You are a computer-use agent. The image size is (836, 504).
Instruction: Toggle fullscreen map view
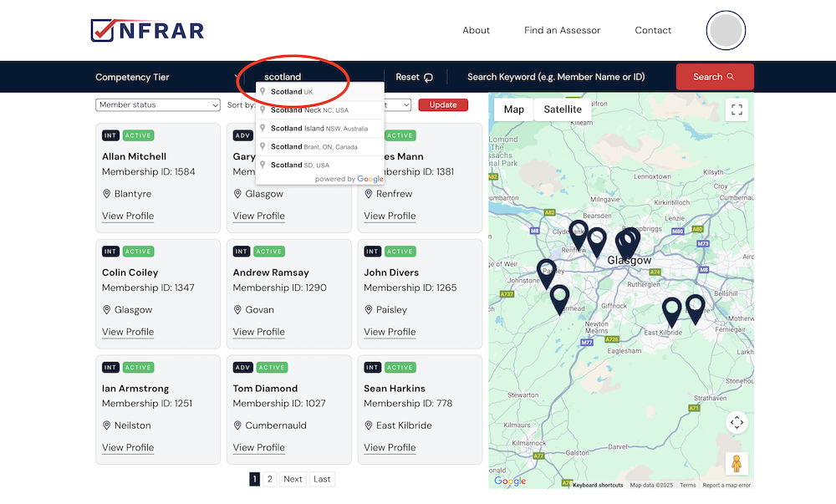pos(736,109)
